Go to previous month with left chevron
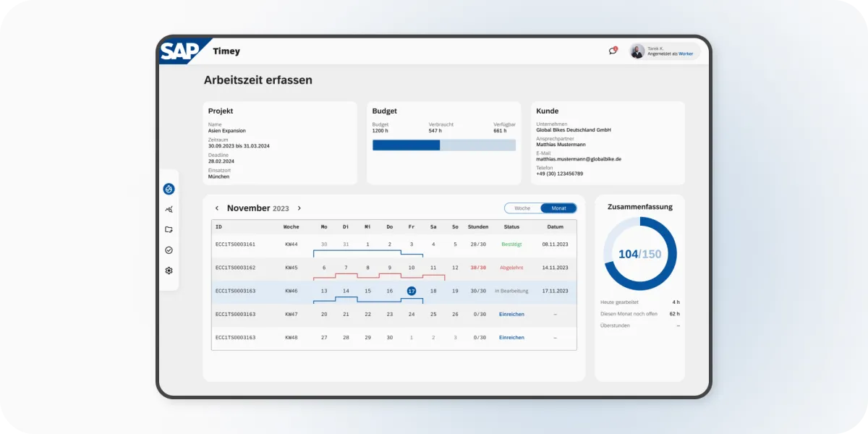868x434 pixels. pyautogui.click(x=217, y=208)
